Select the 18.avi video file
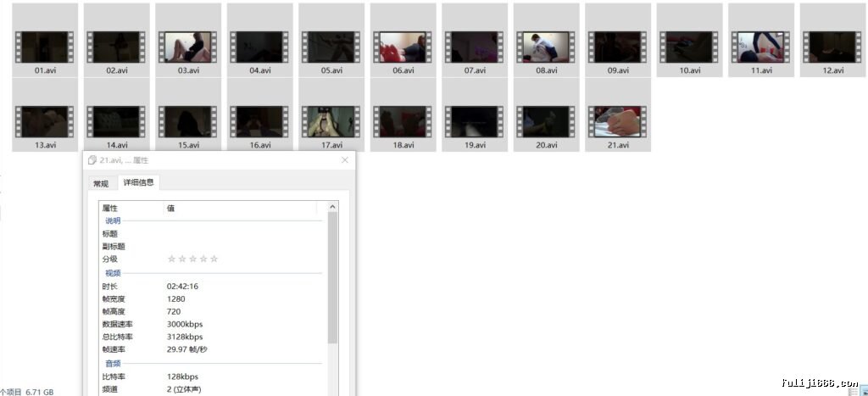Screen dimensions: 868x396 [403, 114]
